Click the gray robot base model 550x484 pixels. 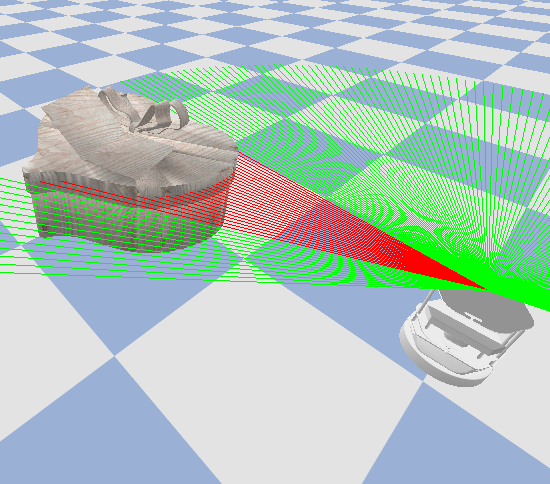(x=467, y=337)
